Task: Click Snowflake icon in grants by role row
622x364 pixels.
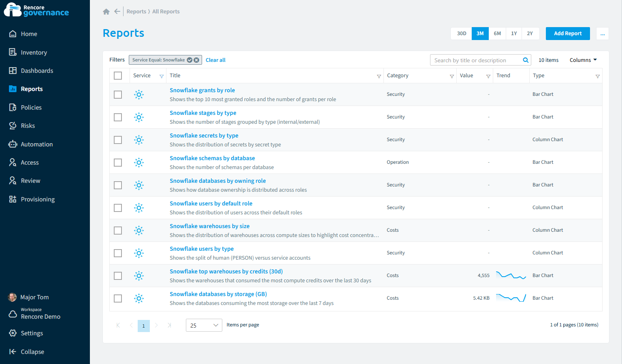Action: click(x=139, y=95)
